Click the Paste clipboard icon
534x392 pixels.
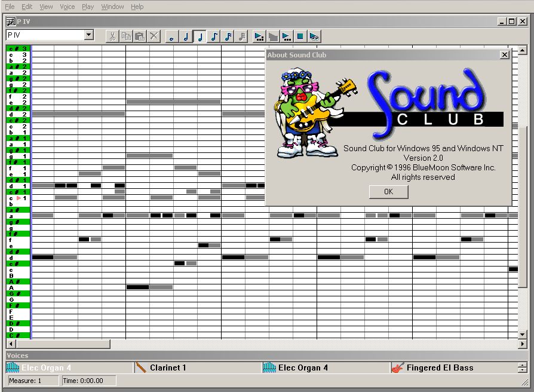pyautogui.click(x=140, y=36)
